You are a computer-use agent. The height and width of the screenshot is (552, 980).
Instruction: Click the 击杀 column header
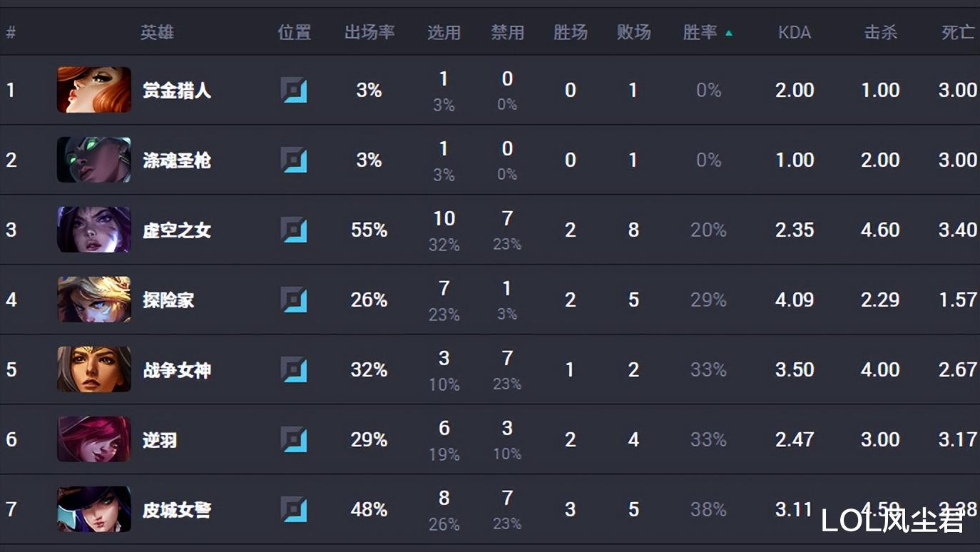click(x=880, y=33)
